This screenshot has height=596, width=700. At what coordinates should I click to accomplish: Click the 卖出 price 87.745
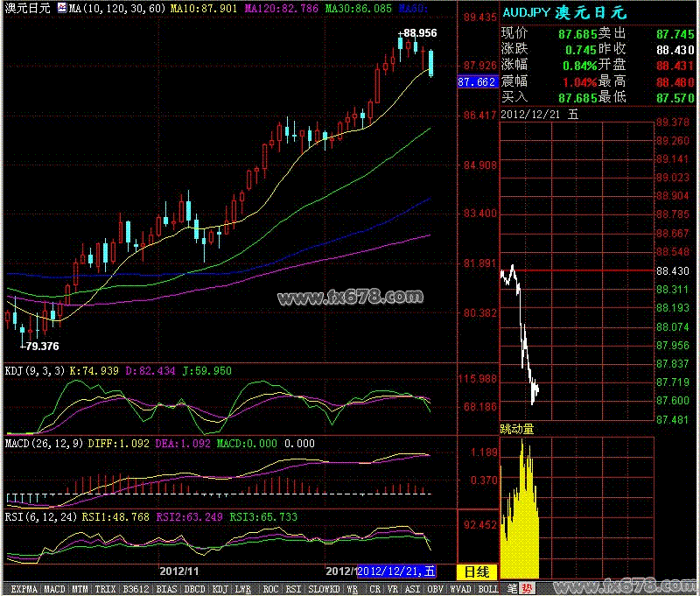tap(675, 34)
